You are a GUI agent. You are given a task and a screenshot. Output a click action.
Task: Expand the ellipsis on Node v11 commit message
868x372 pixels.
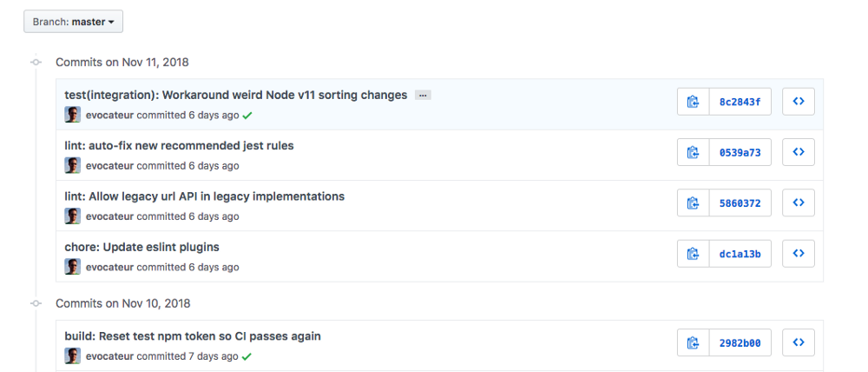[423, 95]
